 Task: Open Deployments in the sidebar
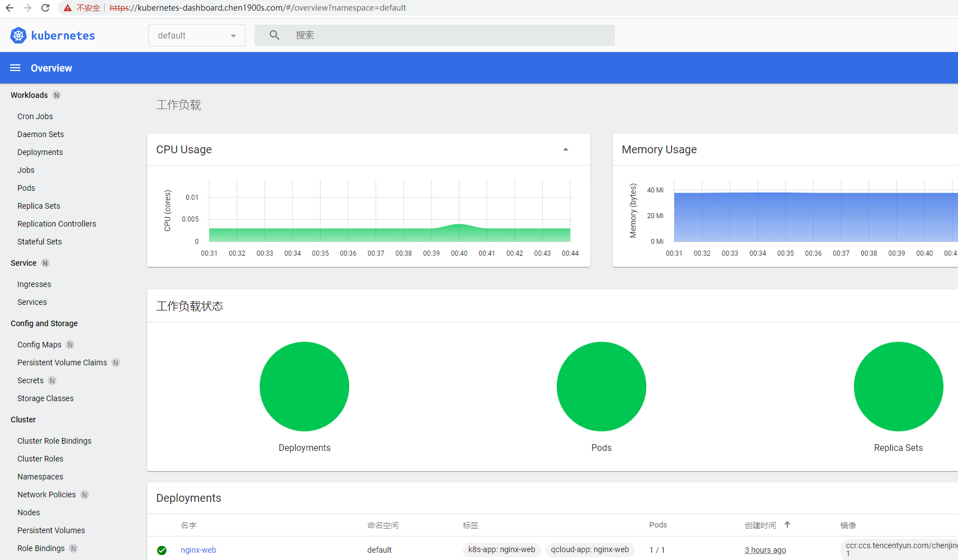(40, 152)
